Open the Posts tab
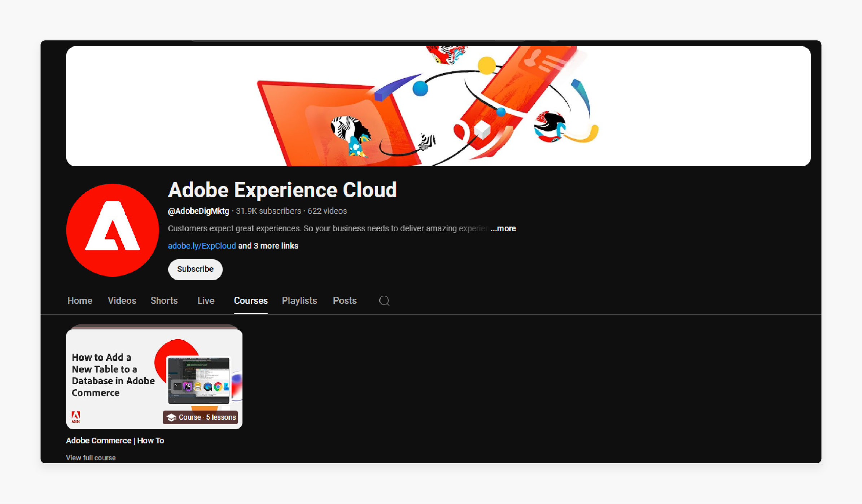Viewport: 862px width, 504px height. tap(345, 301)
